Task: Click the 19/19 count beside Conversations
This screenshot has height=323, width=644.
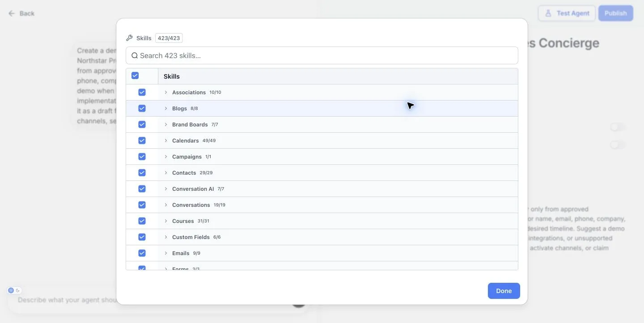Action: [220, 205]
